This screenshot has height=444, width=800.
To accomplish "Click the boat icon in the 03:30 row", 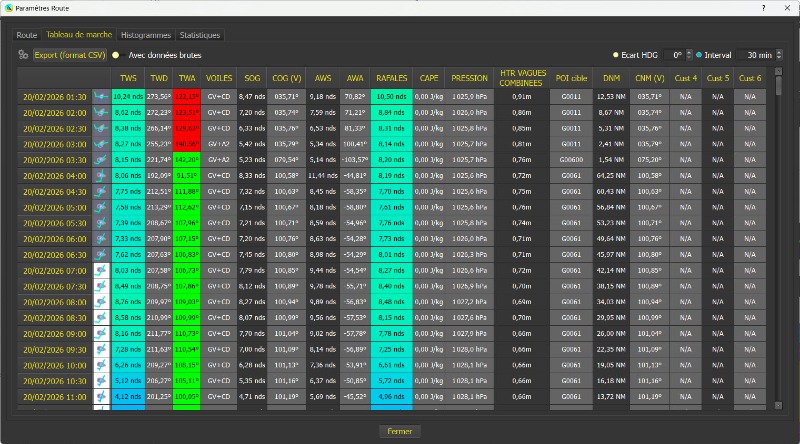I will (x=101, y=159).
